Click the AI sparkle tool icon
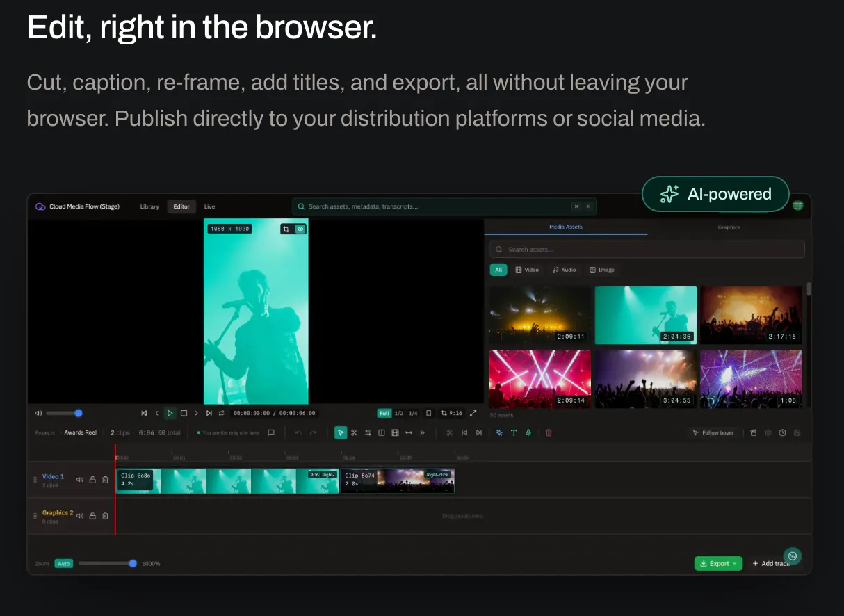 click(x=499, y=432)
